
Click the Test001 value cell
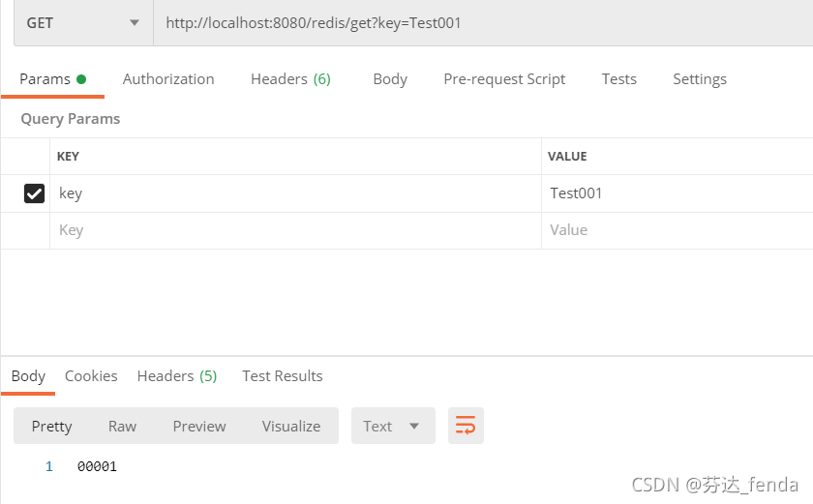pyautogui.click(x=677, y=193)
